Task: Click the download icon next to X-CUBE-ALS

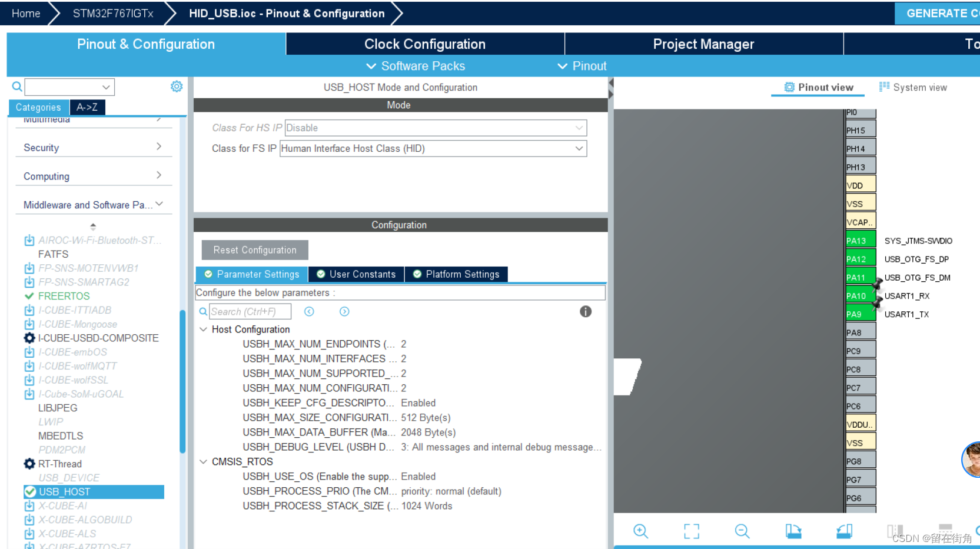Action: (29, 534)
